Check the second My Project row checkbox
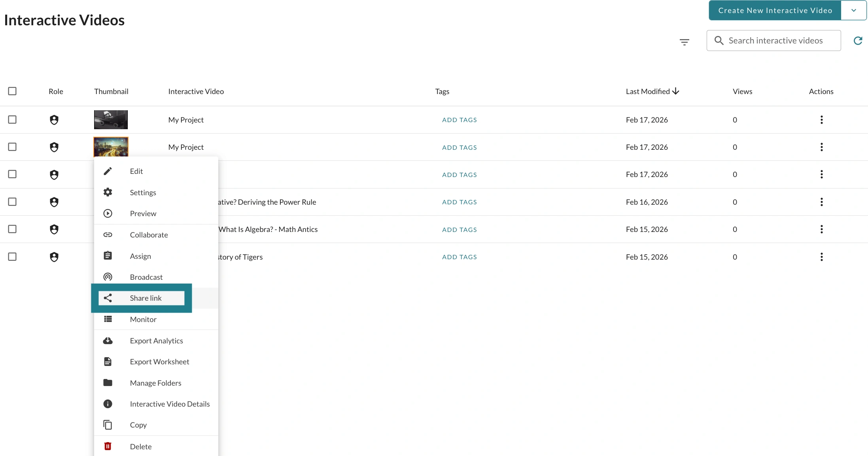The image size is (868, 456). pyautogui.click(x=12, y=147)
